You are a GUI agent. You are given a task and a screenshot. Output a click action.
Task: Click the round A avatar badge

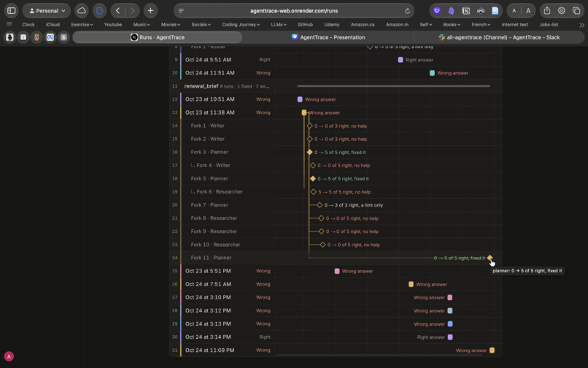coord(9,356)
